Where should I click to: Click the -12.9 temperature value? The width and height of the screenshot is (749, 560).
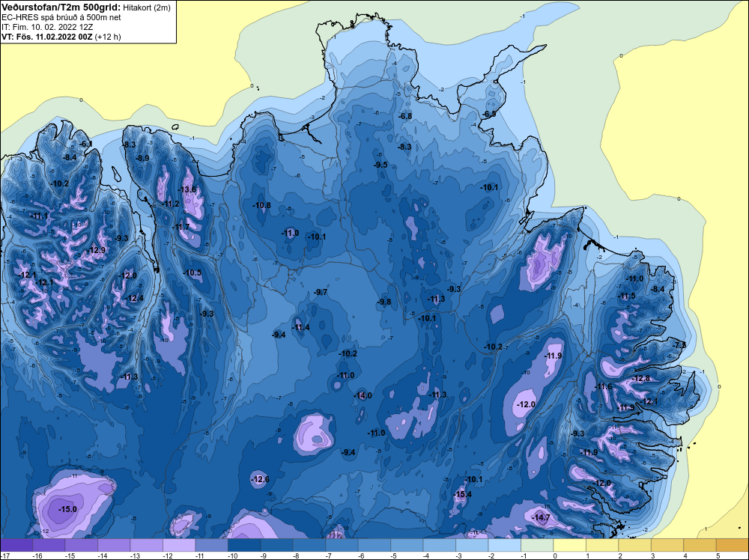(97, 250)
